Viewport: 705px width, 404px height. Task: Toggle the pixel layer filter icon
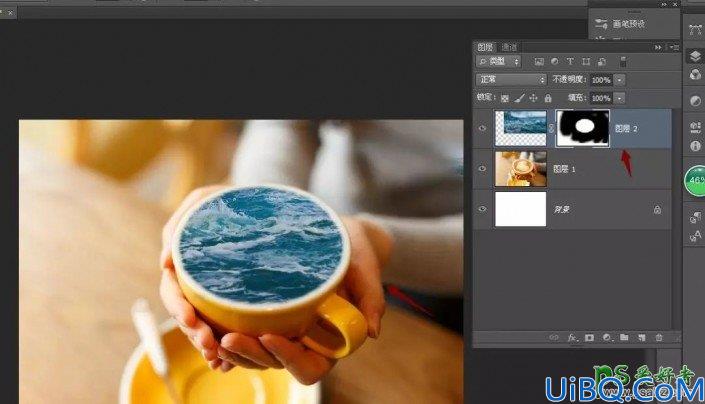(539, 62)
